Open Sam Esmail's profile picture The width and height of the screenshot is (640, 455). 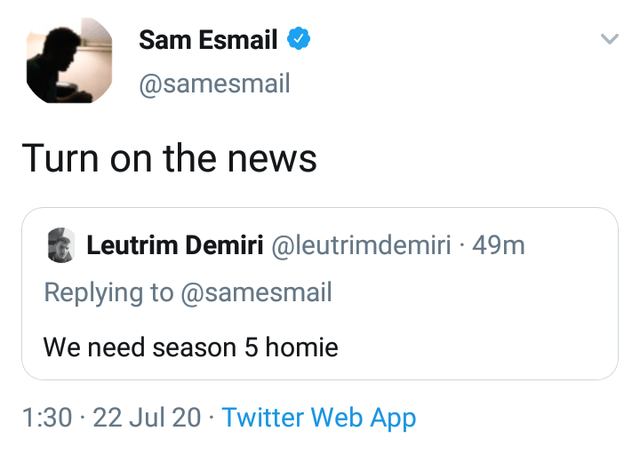pyautogui.click(x=69, y=60)
